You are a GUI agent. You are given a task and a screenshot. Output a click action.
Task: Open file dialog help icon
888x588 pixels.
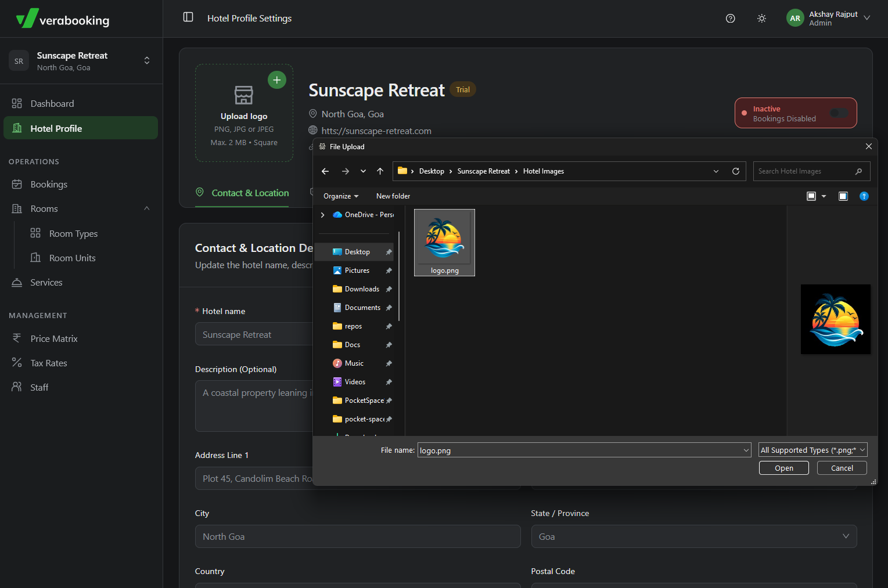[864, 196]
